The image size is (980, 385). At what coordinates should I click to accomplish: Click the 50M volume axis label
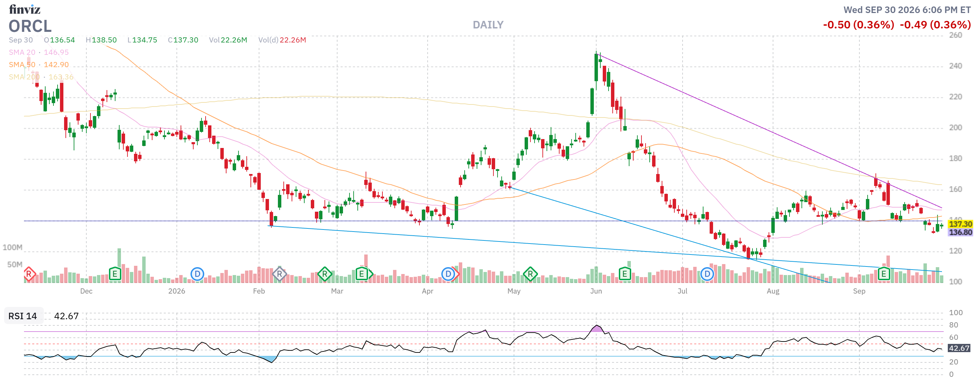point(15,264)
